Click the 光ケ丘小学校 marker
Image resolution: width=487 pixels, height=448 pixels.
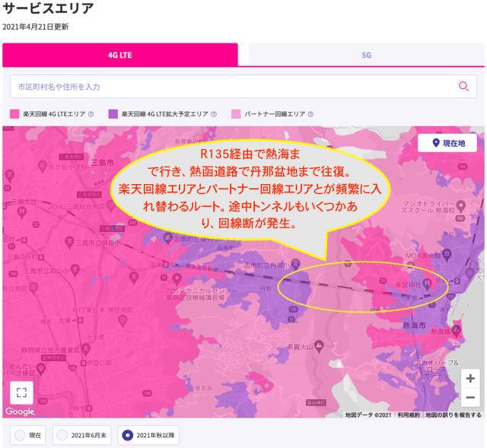pyautogui.click(x=43, y=166)
